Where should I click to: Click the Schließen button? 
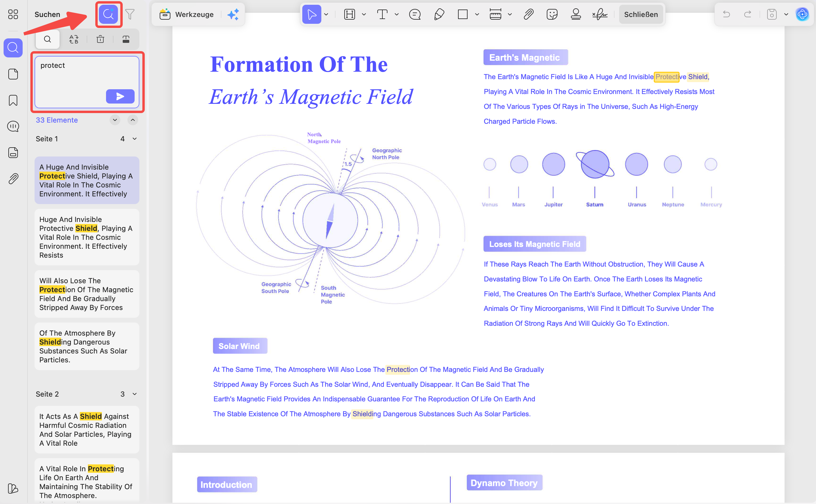click(x=641, y=14)
